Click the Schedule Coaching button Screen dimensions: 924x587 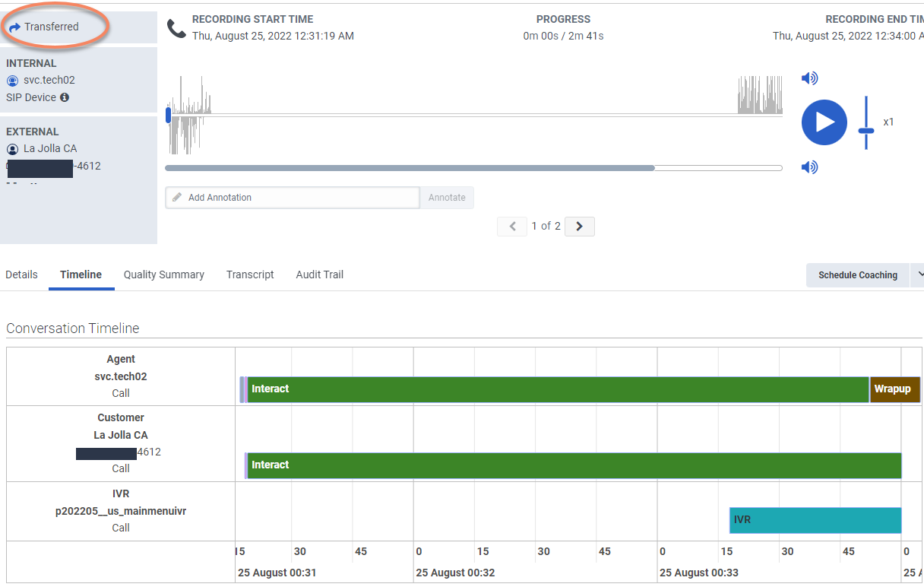pos(857,275)
